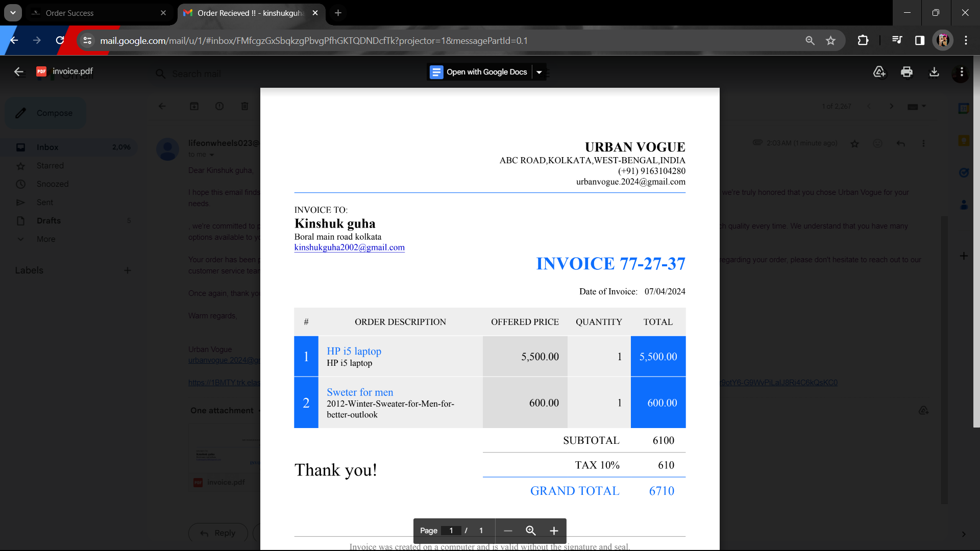Screen dimensions: 980x551
Task: Click the magnifier fit-zoom icon
Action: [531, 531]
